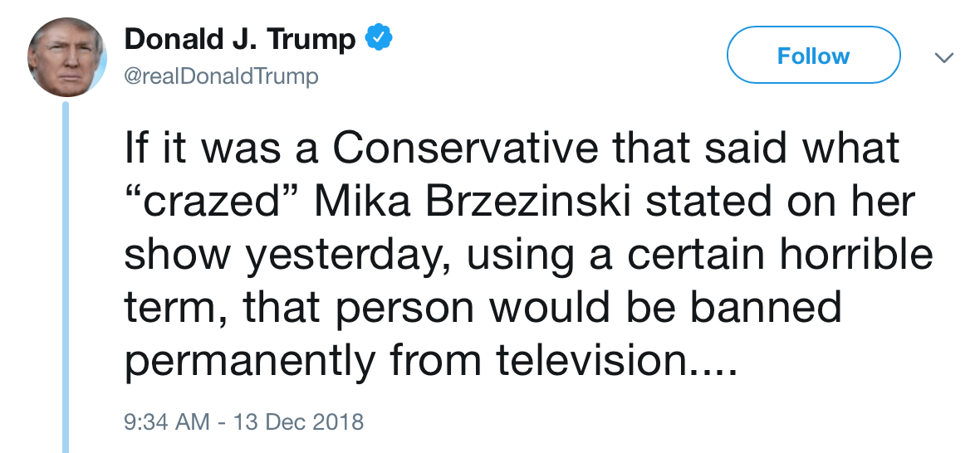980x453 pixels.
Task: Click the display name Donald J. Trump
Action: tap(240, 38)
